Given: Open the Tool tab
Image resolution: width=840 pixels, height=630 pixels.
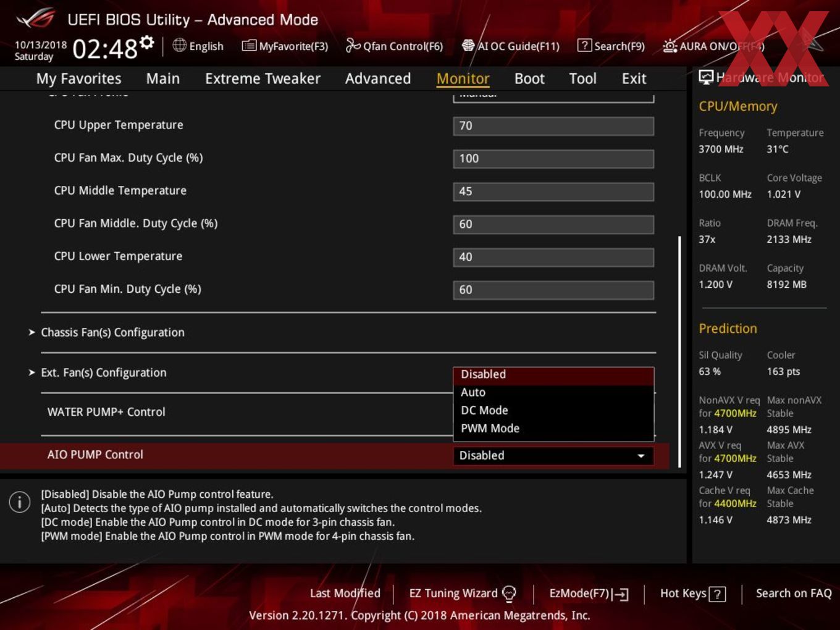Looking at the screenshot, I should point(582,78).
